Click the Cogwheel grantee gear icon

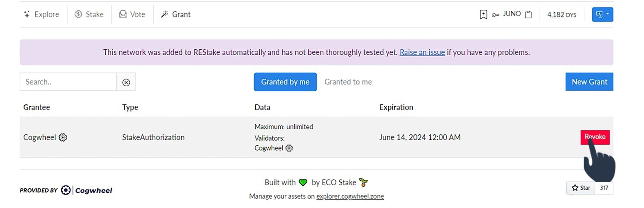coord(63,137)
